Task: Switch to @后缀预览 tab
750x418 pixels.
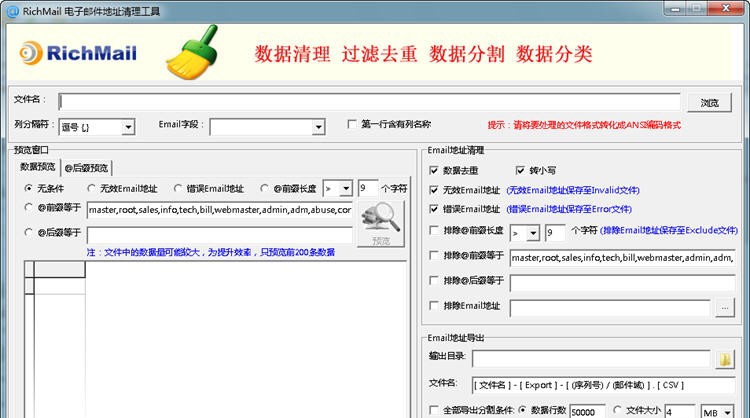Action: (87, 168)
